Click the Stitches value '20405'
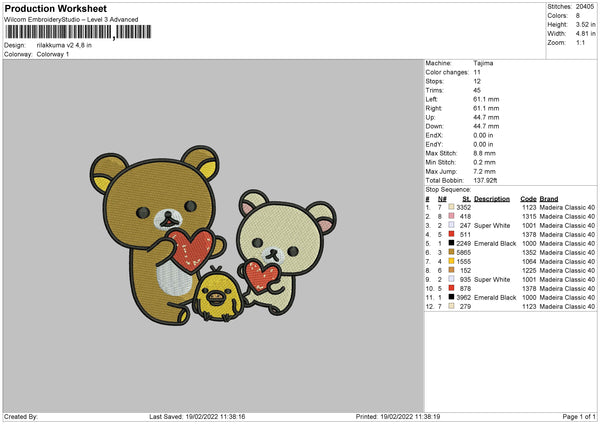This screenshot has height=424, width=600. click(x=585, y=7)
